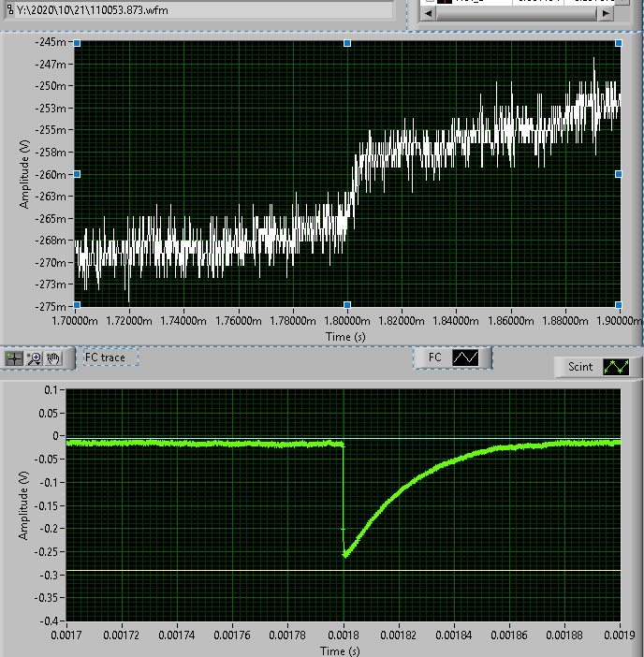Click the -0.3 Y-axis tick label
This screenshot has width=644, height=657.
tap(50, 575)
